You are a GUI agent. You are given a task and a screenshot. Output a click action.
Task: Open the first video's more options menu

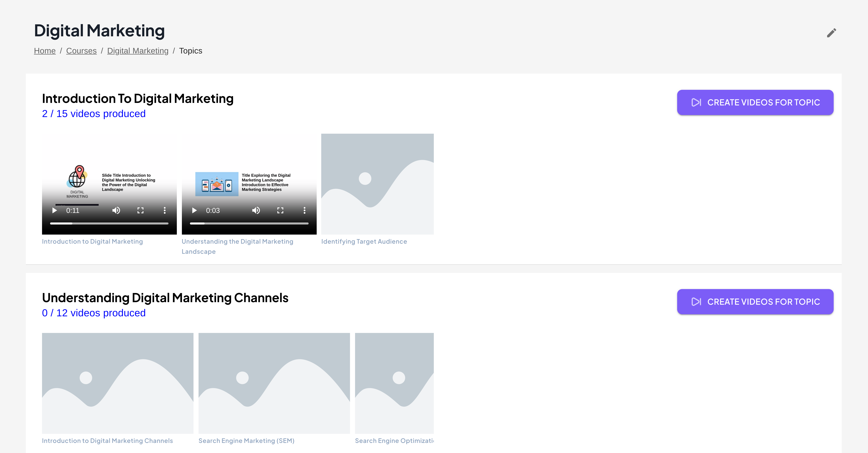click(164, 210)
